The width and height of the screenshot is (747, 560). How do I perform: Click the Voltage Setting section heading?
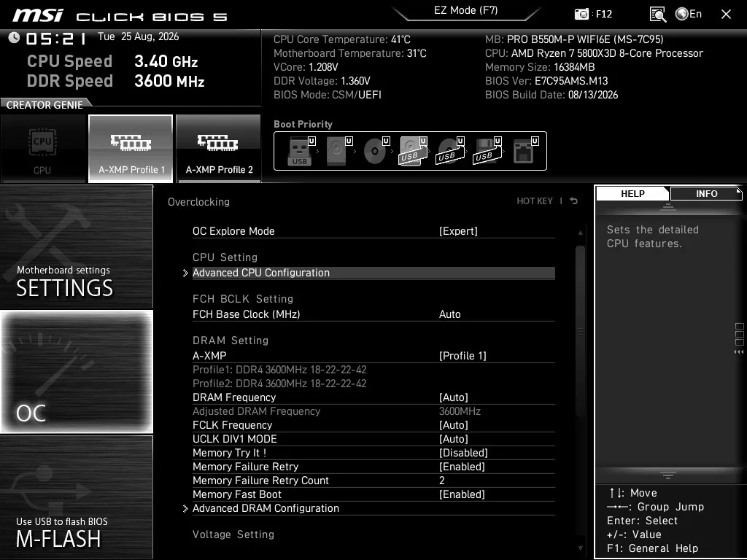coord(233,534)
